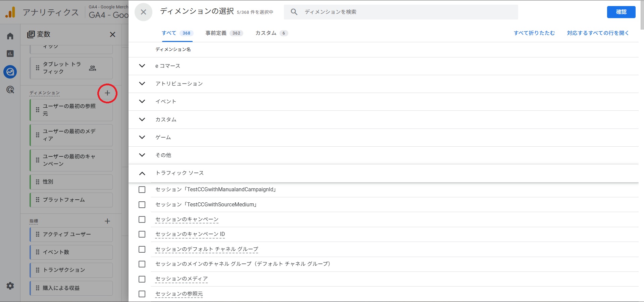The image size is (644, 302).
Task: Click the 変数 panel title icon
Action: point(31,34)
